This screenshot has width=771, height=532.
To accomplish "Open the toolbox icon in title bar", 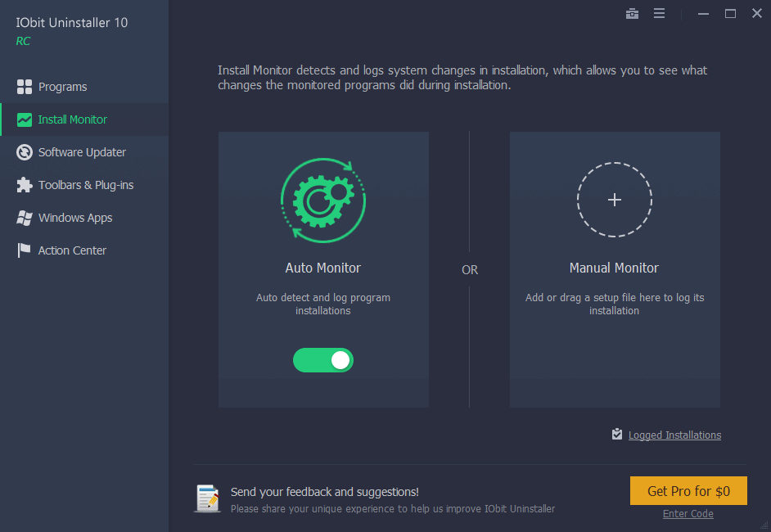I will click(x=633, y=14).
